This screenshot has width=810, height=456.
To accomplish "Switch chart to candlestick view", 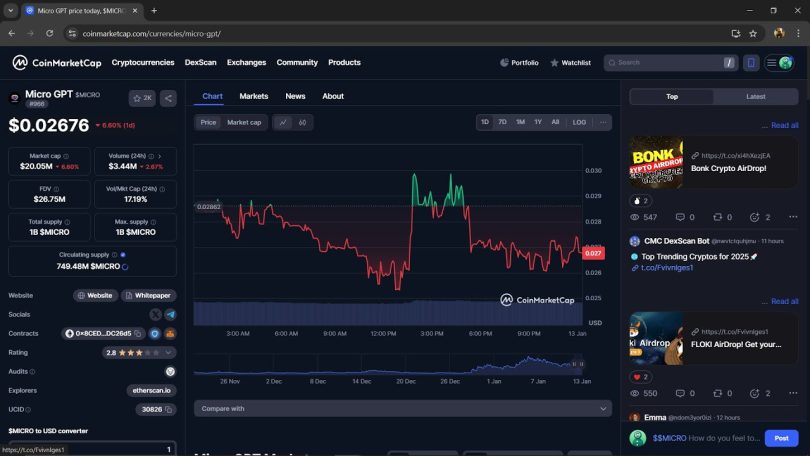I will 303,122.
